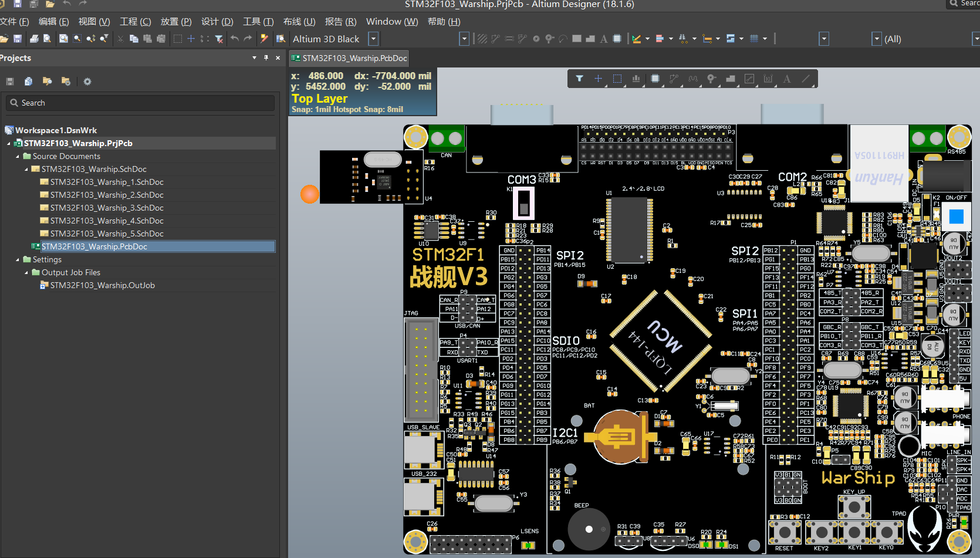
Task: Collapse the Source Documents folder
Action: pyautogui.click(x=18, y=157)
